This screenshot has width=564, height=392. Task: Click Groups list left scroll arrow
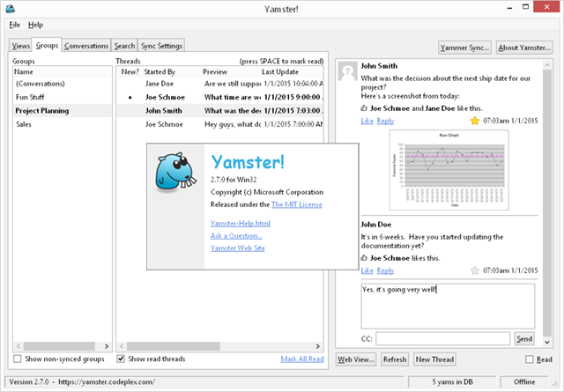click(x=19, y=346)
